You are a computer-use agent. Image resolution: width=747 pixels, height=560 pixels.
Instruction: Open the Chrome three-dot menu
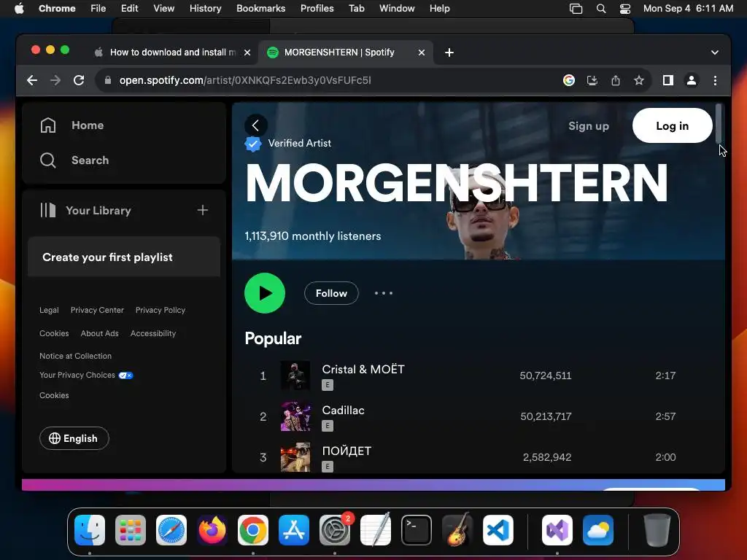click(x=715, y=80)
